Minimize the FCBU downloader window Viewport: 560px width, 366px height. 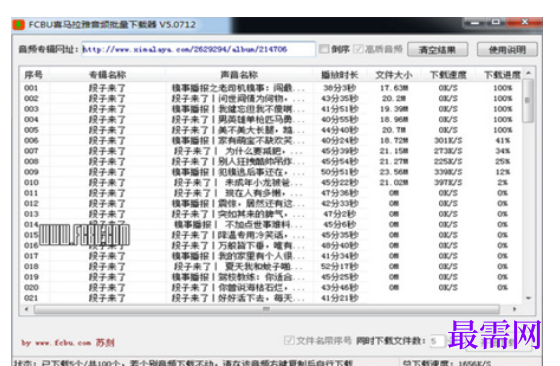point(475,23)
